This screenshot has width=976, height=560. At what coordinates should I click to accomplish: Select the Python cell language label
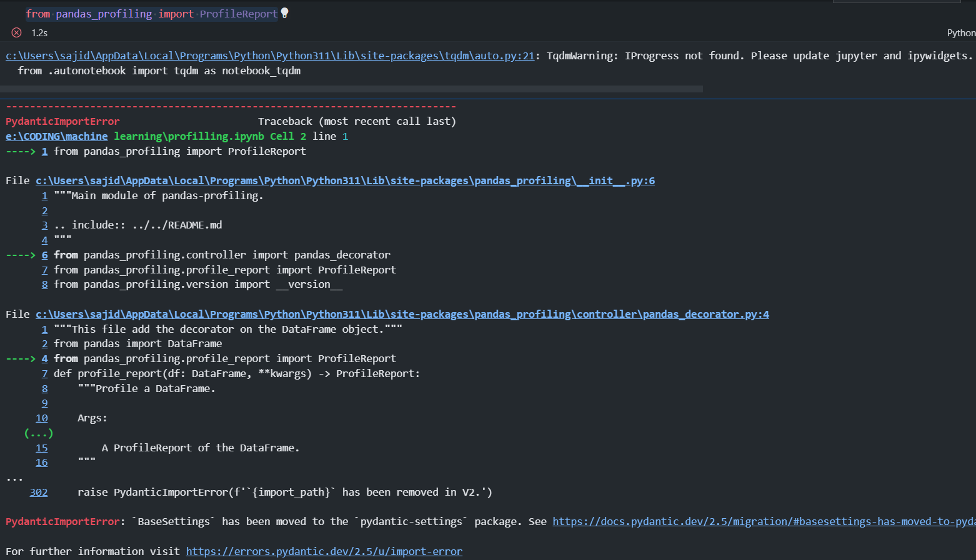[x=960, y=33]
